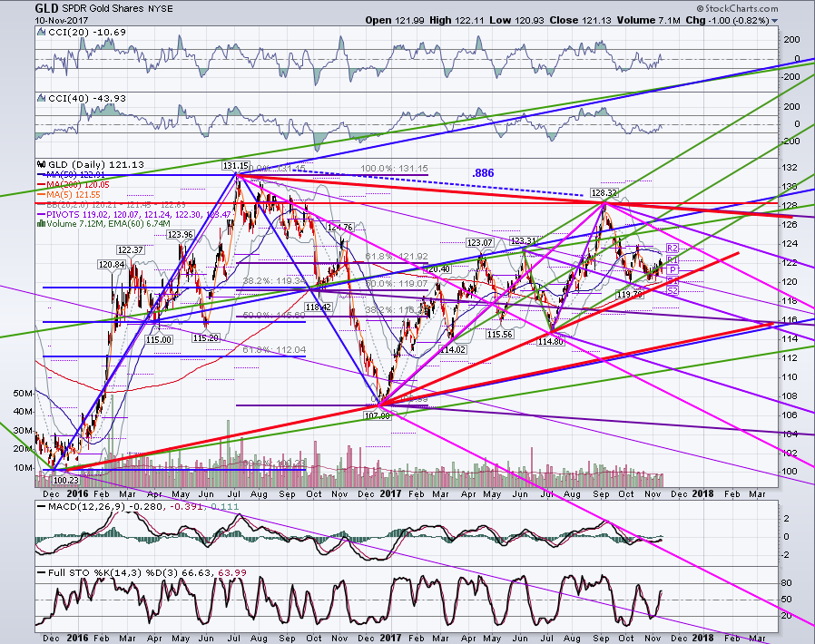Click the CCI(20) indicator area-chart icon
Viewport: 815px width, 644px height.
pos(41,33)
